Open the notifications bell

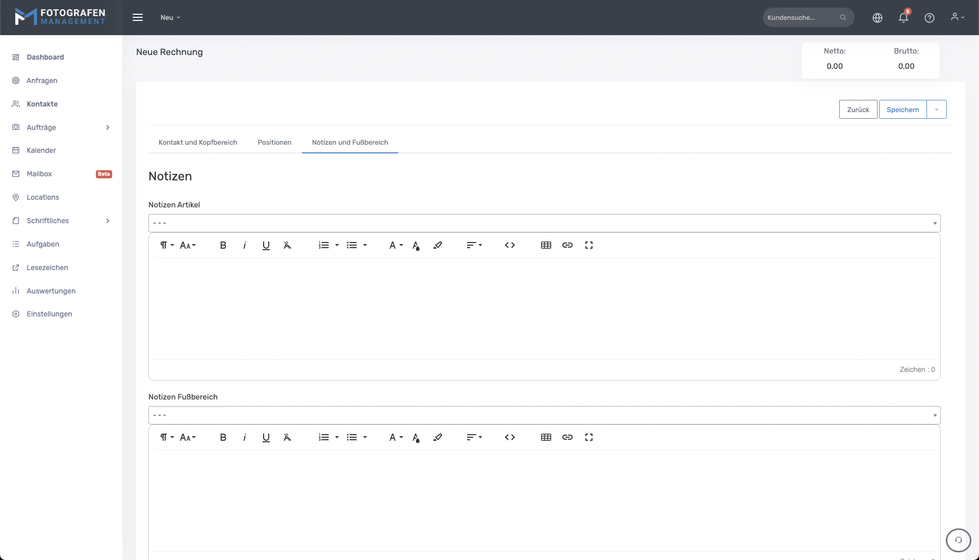[903, 18]
